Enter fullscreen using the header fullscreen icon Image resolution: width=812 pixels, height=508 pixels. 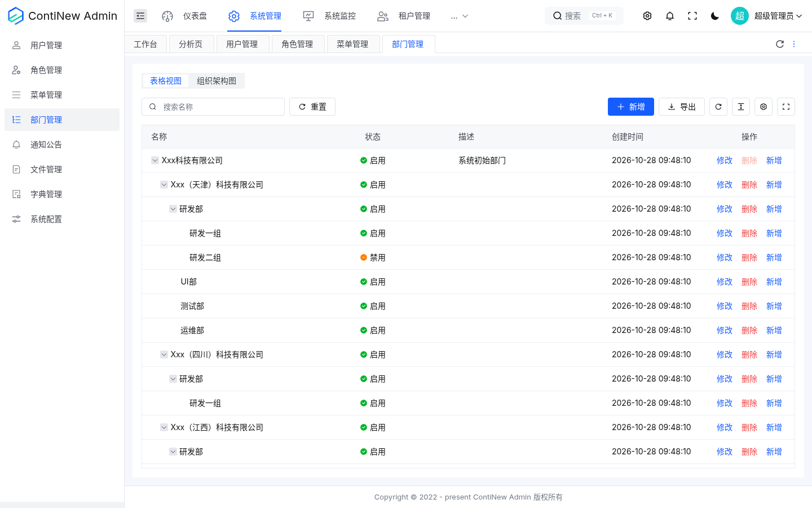click(692, 16)
